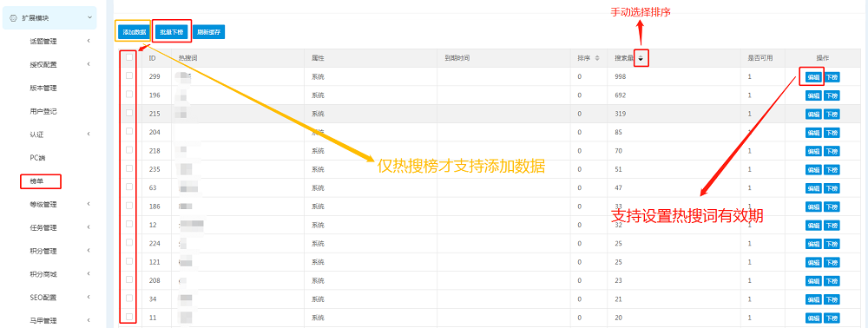Viewport: 868px width, 328px height.
Task: Sort table by 排序 column arrows
Action: pyautogui.click(x=597, y=58)
